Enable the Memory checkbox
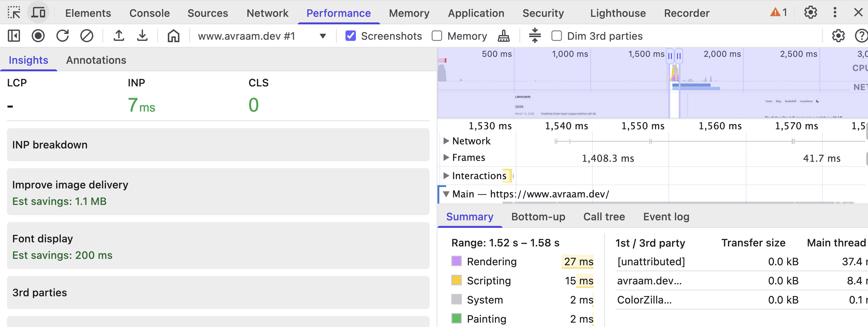The image size is (868, 327). (437, 36)
